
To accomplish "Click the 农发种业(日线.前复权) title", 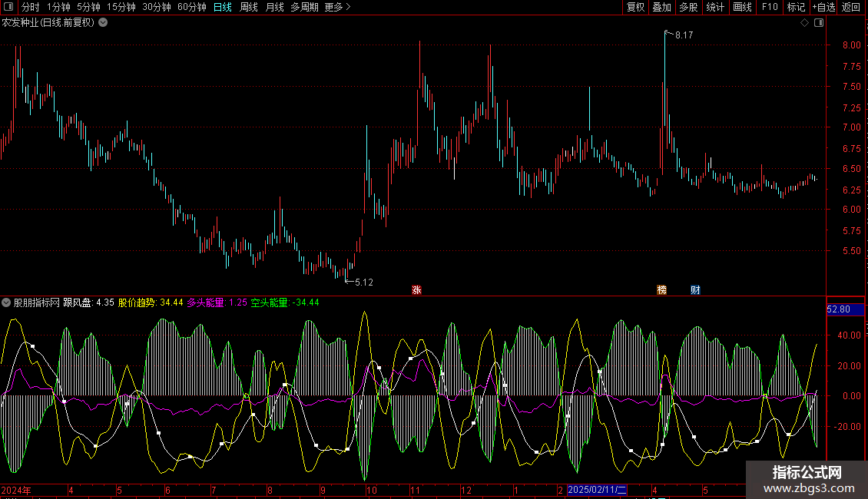I will click(48, 23).
